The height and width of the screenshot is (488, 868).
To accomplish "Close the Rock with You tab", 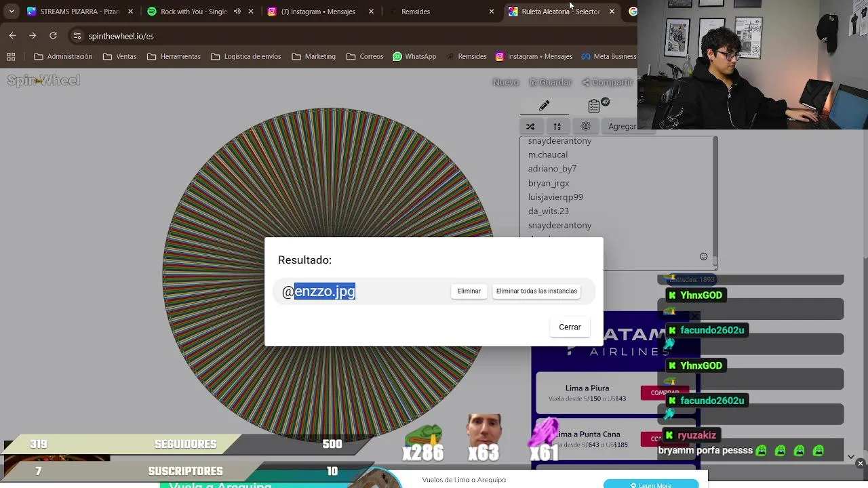I will click(x=252, y=12).
